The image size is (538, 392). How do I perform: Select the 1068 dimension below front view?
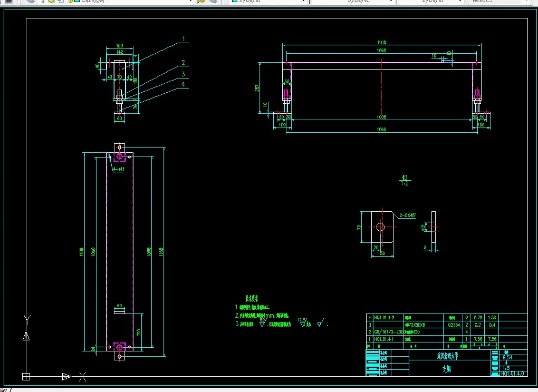(381, 129)
